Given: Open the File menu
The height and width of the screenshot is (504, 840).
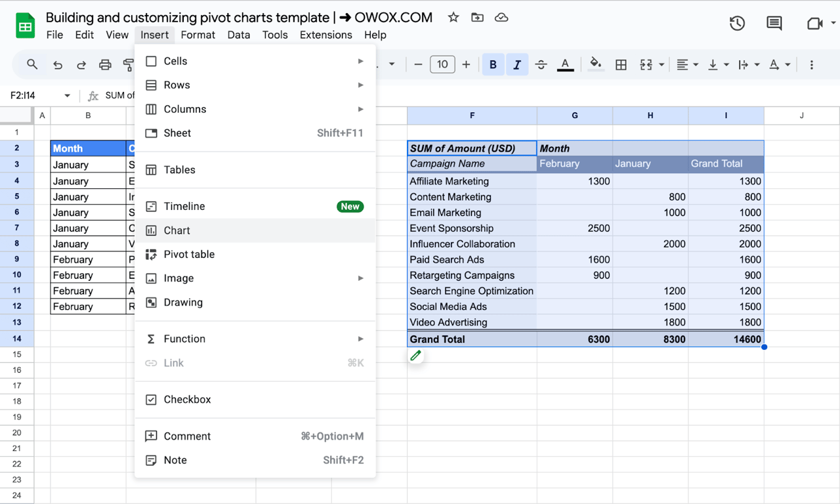Looking at the screenshot, I should click(x=54, y=35).
